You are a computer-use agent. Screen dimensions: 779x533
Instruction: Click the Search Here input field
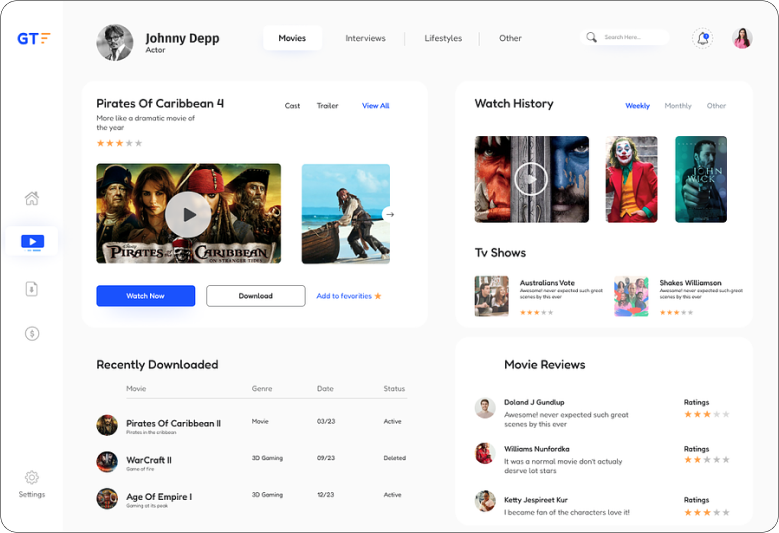tap(624, 37)
